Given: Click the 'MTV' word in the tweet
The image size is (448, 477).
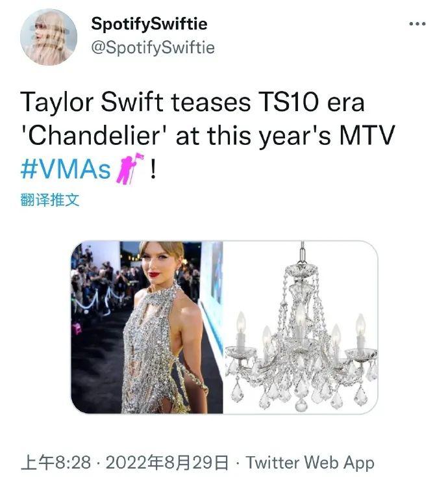Looking at the screenshot, I should point(367,135).
